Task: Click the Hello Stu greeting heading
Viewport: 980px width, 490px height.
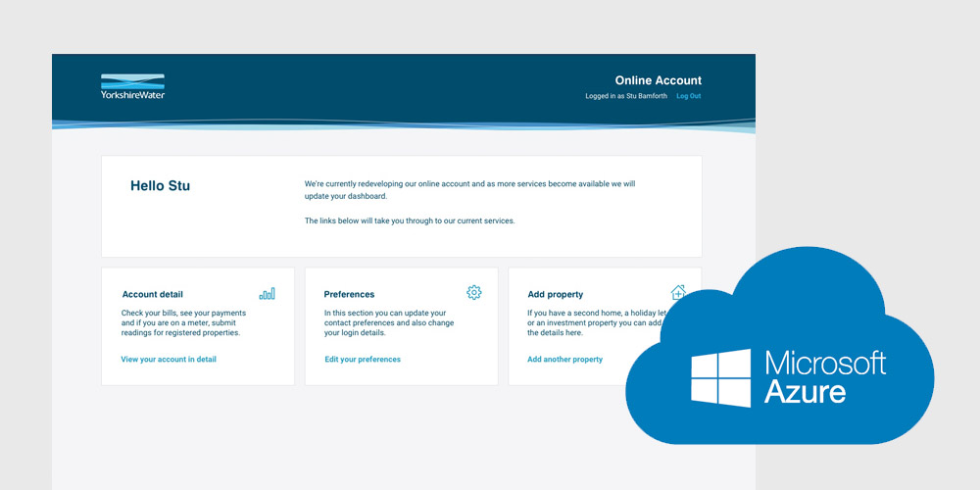Action: click(x=160, y=186)
